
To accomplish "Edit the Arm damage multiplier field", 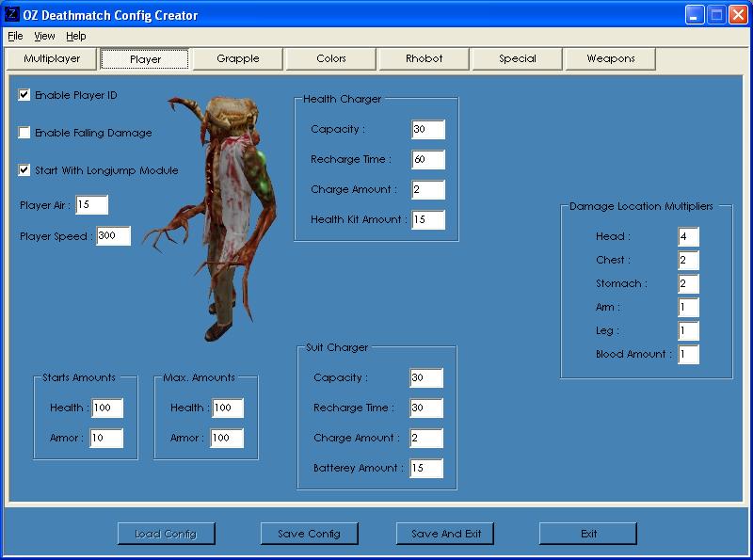I will point(688,308).
